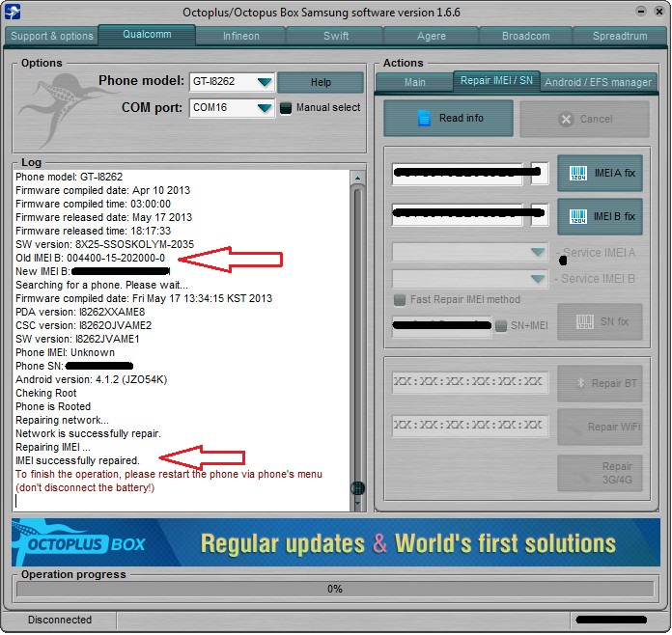Click the Help button
This screenshot has width=672, height=635.
tap(321, 82)
